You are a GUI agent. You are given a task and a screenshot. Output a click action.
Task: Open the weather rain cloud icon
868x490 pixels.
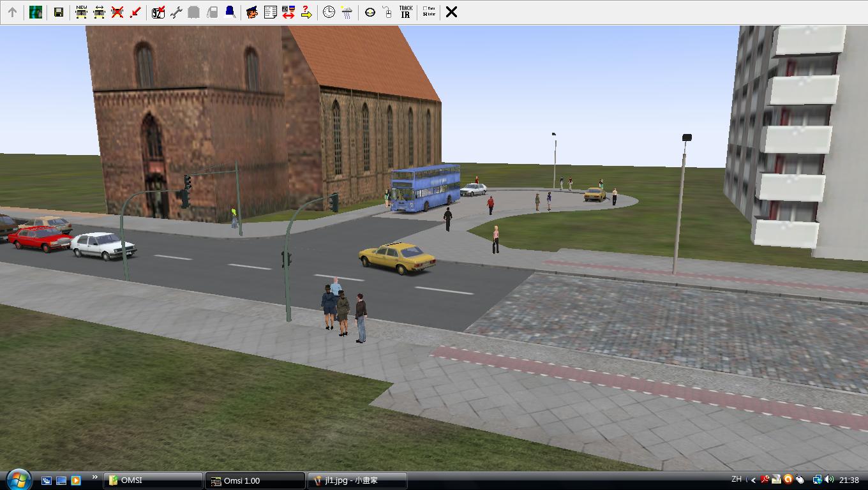[347, 12]
